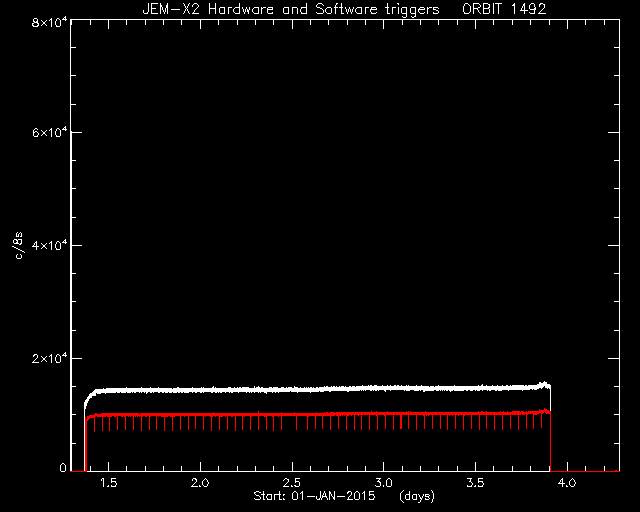Click the 1.5 x-axis tick label
Screen dimensions: 640x512
[x=109, y=483]
